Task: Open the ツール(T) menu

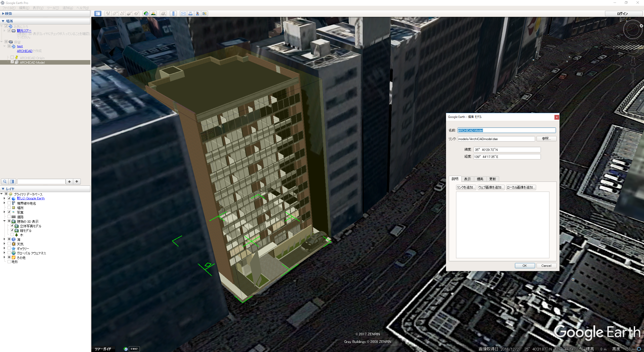Action: (x=53, y=8)
